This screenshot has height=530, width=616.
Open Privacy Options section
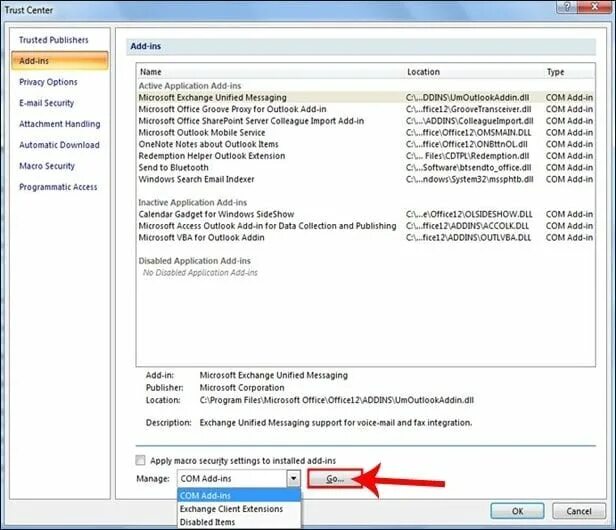pos(48,82)
